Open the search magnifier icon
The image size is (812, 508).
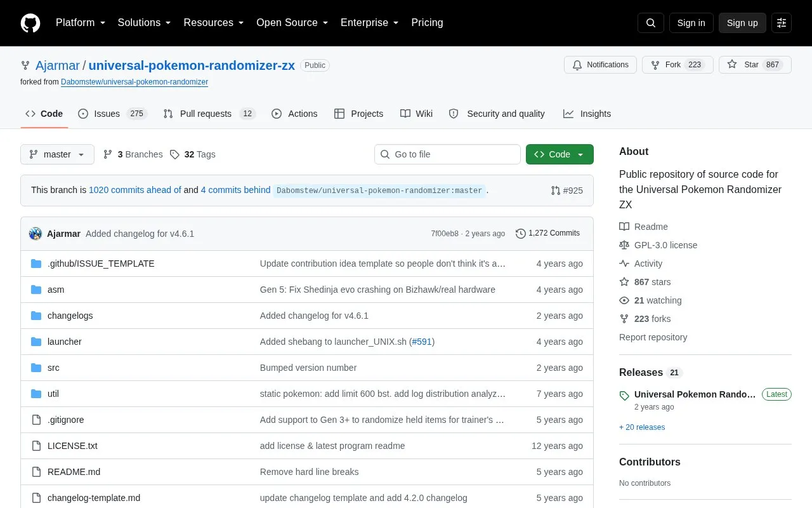pos(651,23)
